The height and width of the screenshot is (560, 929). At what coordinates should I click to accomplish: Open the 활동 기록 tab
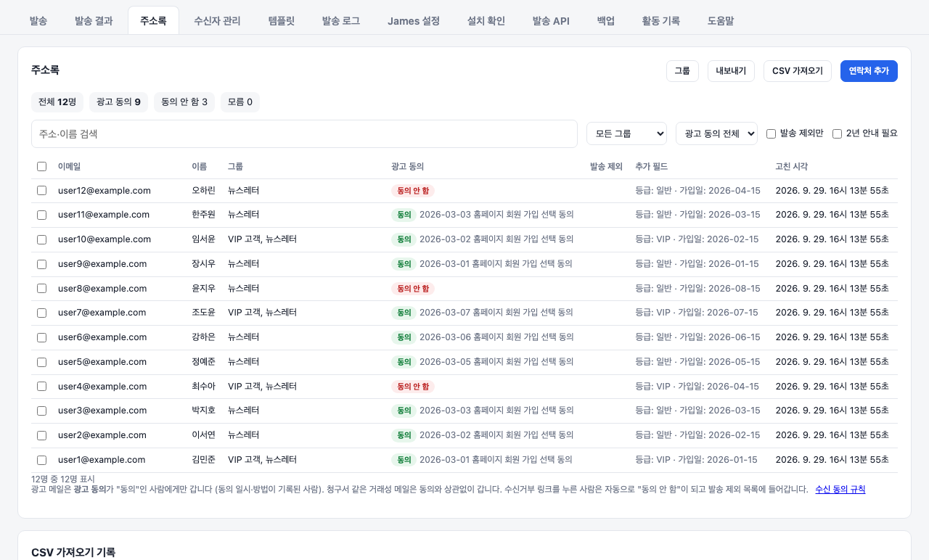pyautogui.click(x=661, y=21)
